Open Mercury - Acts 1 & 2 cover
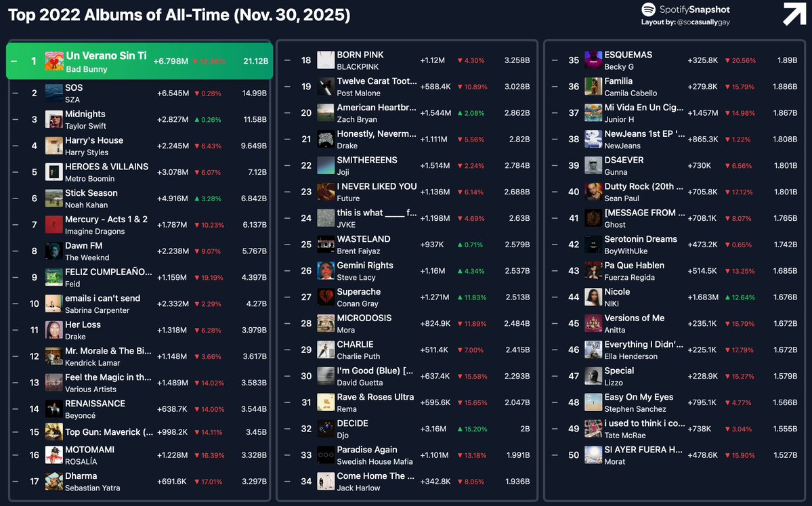Image resolution: width=812 pixels, height=506 pixels. click(54, 225)
